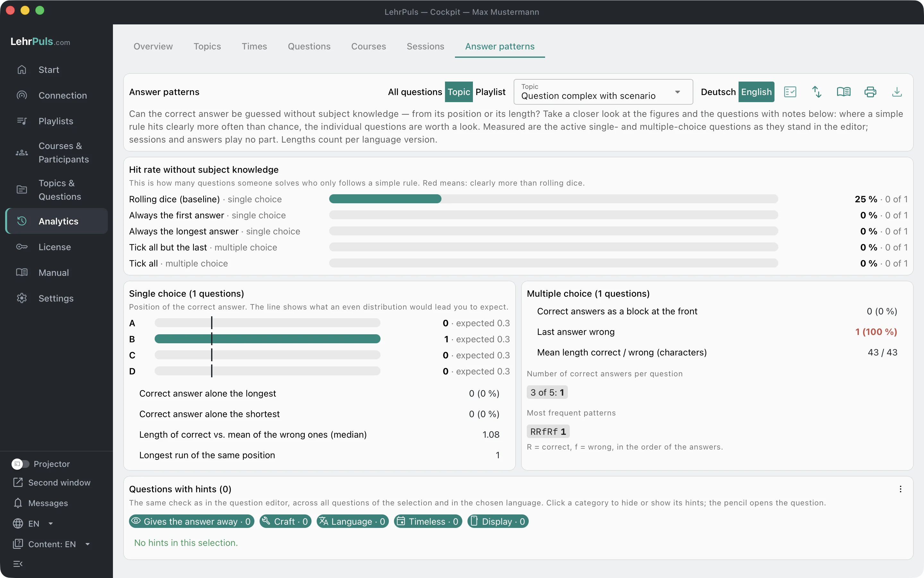This screenshot has width=924, height=578.
Task: Click the License key icon
Action: [x=22, y=247]
